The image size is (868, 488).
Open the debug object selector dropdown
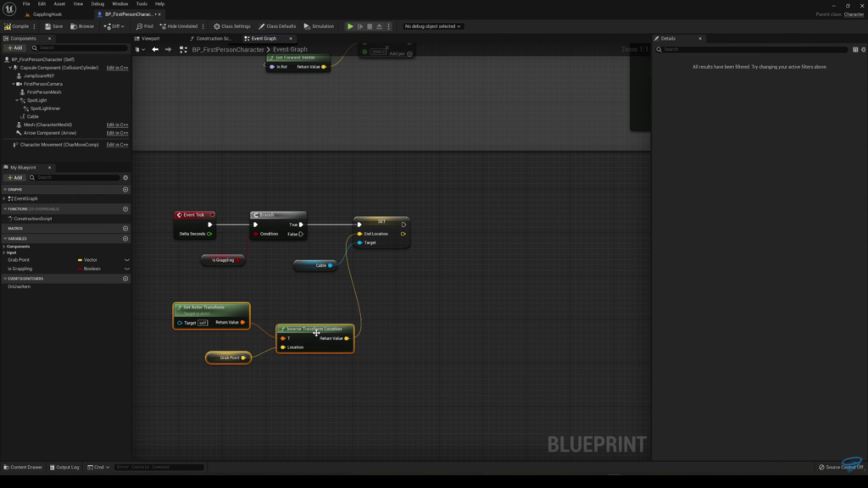pos(432,26)
